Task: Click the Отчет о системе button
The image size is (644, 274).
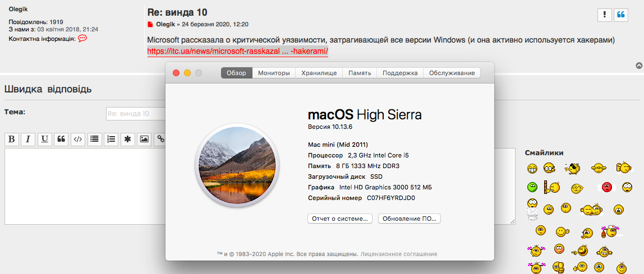Action: 339,219
